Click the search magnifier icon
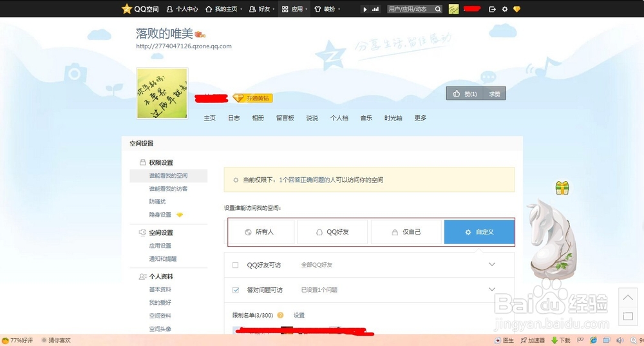Viewport: 644px width, 346px height. [438, 9]
